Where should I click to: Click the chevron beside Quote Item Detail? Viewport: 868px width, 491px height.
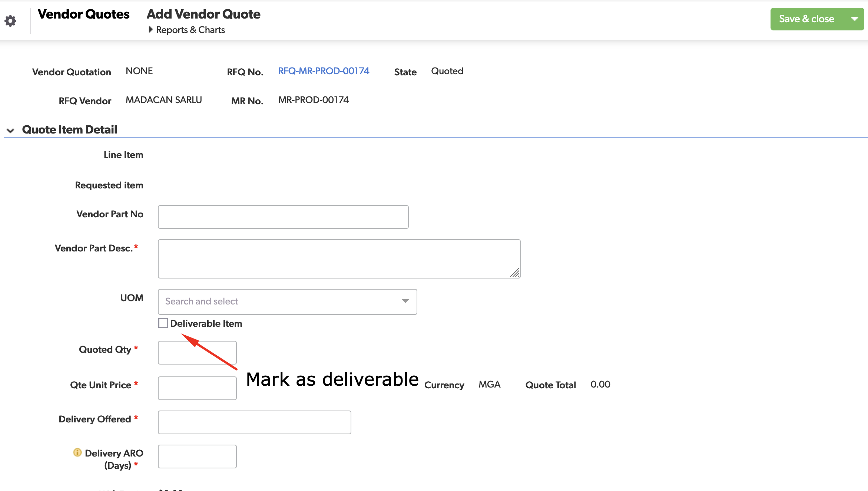coord(10,130)
